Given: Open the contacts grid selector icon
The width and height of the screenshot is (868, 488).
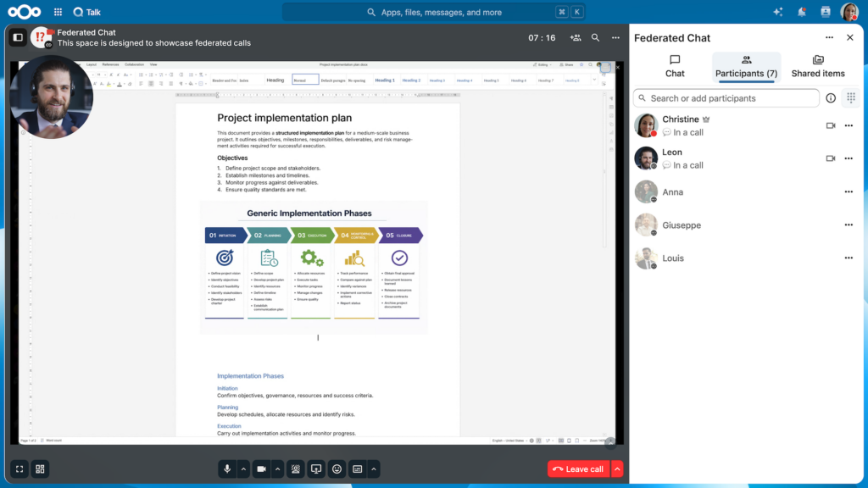Looking at the screenshot, I should [x=851, y=98].
